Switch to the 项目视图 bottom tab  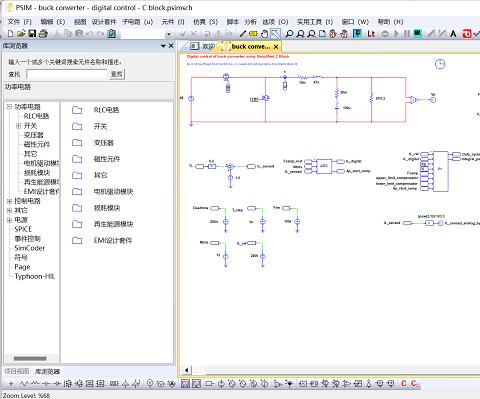click(x=16, y=371)
